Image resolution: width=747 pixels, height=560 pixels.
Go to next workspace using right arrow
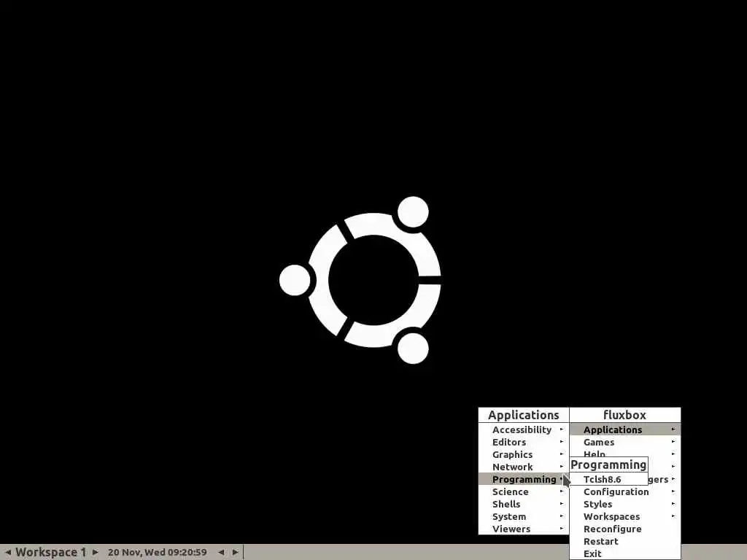pyautogui.click(x=96, y=553)
